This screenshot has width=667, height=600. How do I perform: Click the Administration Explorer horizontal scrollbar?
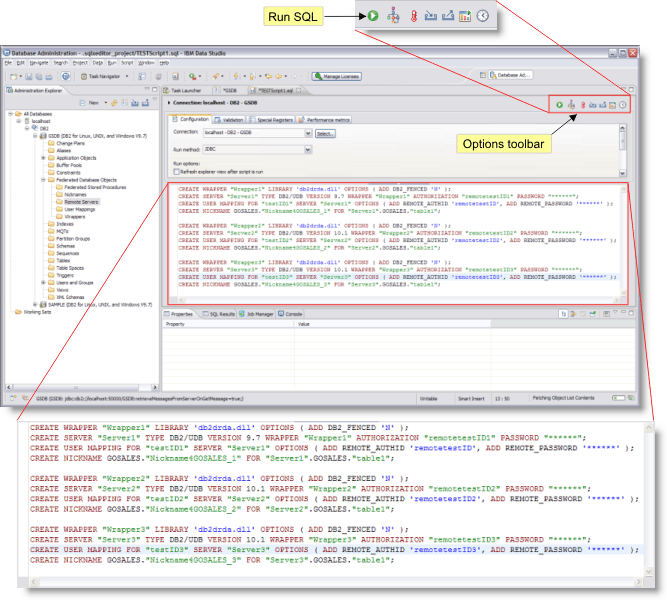point(80,387)
